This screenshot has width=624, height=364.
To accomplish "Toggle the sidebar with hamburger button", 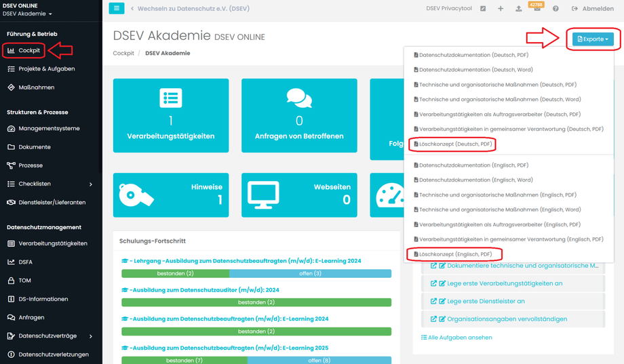I will (117, 8).
